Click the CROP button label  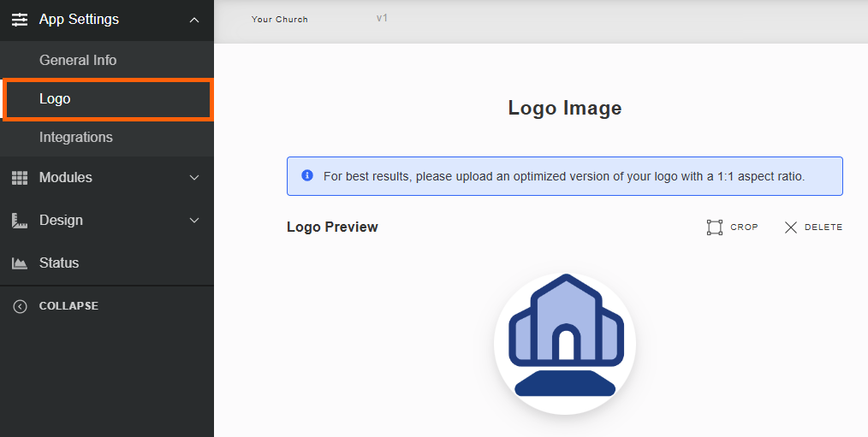click(x=744, y=227)
